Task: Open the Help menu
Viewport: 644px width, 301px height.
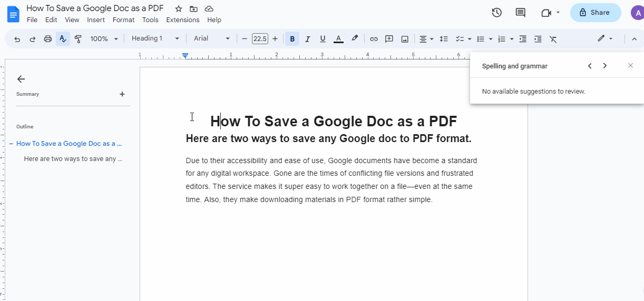Action: click(x=214, y=20)
